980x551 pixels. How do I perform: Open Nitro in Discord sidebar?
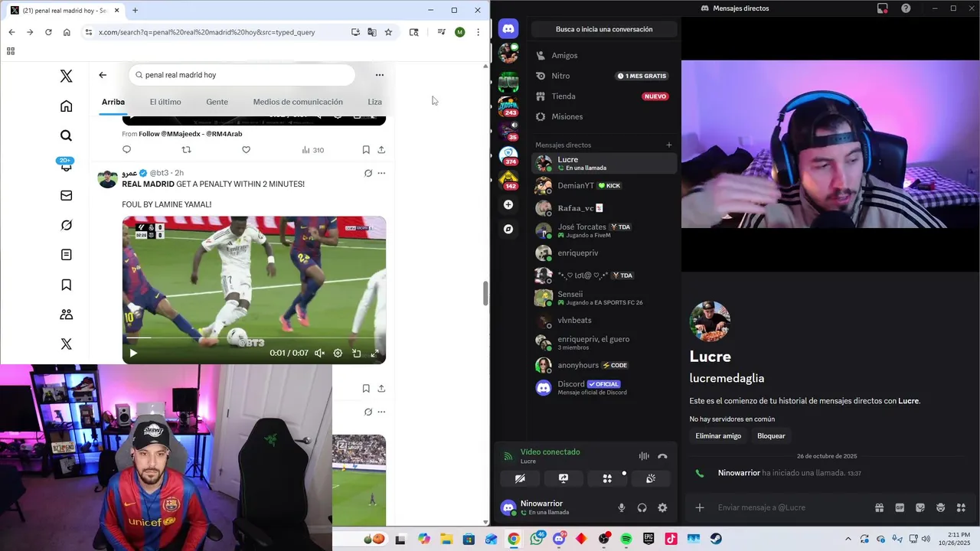603,76
